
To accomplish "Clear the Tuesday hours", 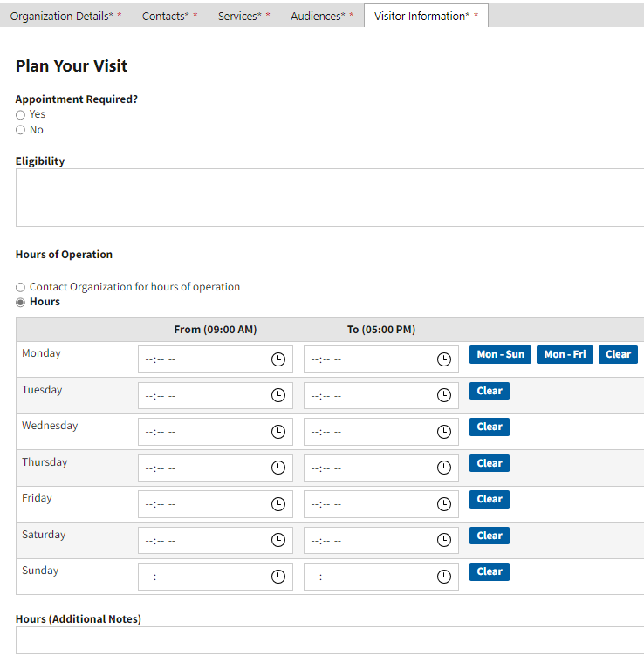I will click(x=490, y=391).
